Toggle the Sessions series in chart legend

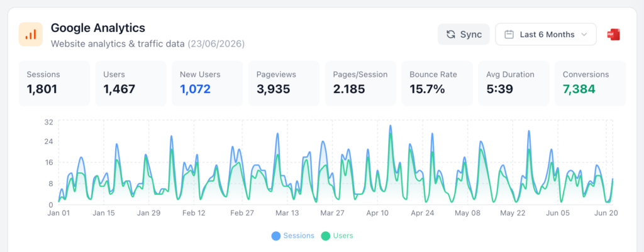tap(293, 236)
